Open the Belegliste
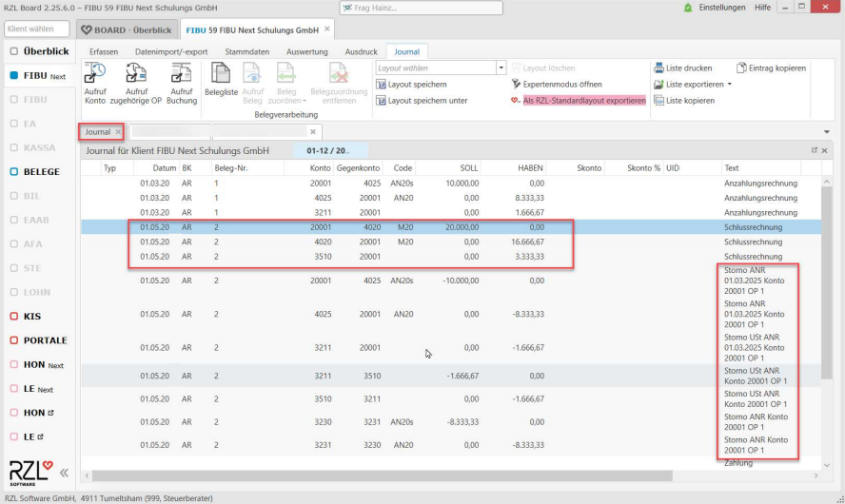Screen dimensions: 845x504 click(x=221, y=73)
